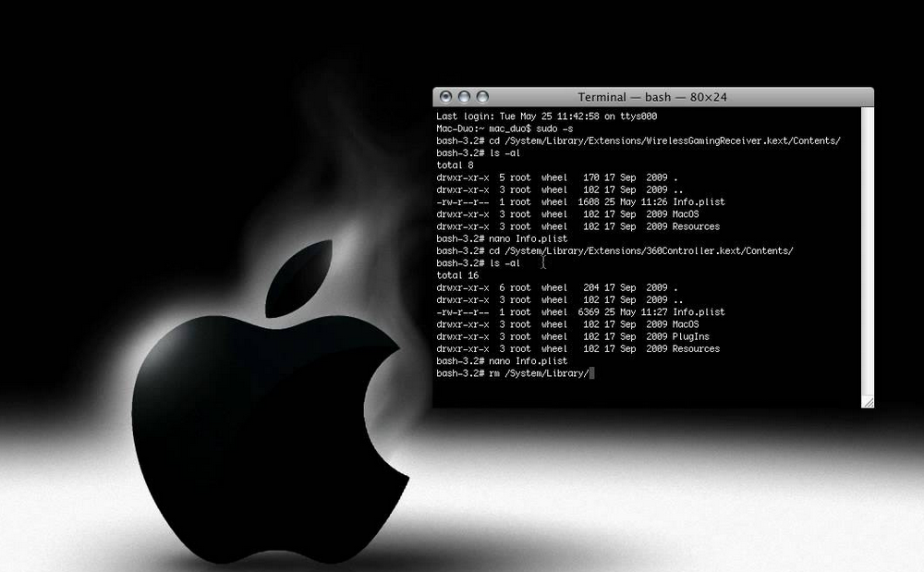Click the MacOS row under 'total 16'

click(x=567, y=324)
